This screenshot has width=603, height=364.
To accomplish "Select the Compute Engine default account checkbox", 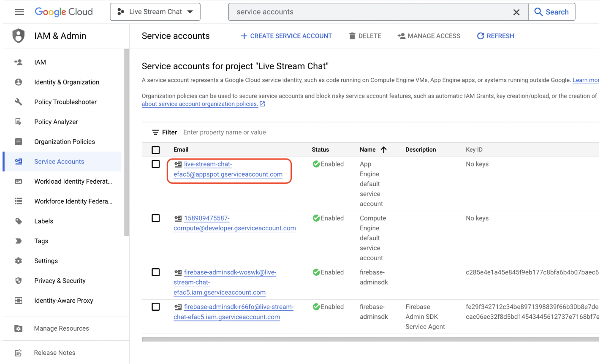I will click(x=156, y=218).
